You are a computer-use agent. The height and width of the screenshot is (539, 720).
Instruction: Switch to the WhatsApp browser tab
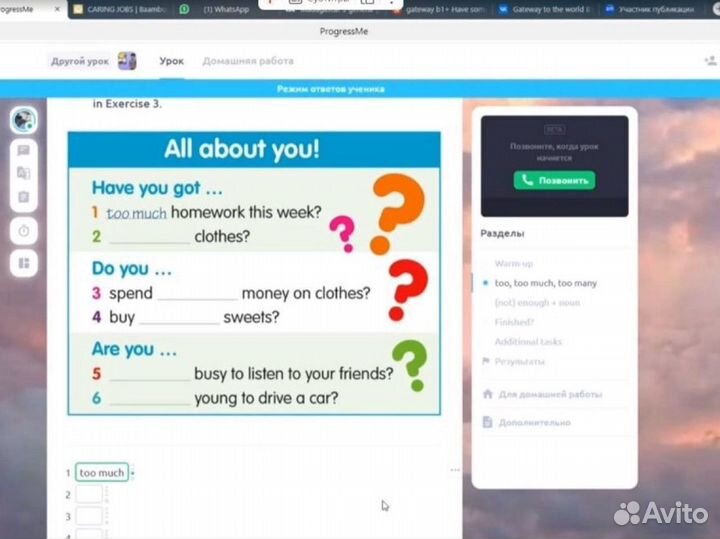coord(225,9)
